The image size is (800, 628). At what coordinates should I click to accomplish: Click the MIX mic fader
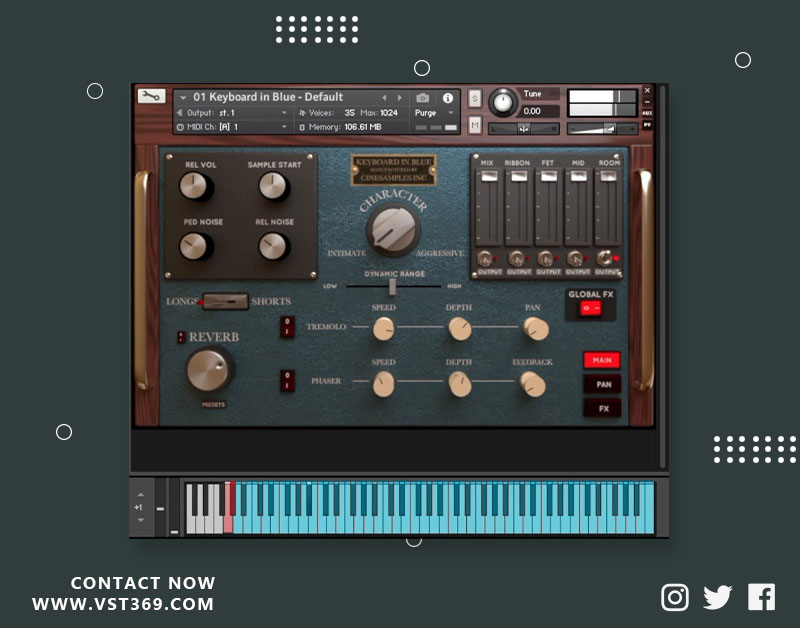489,177
